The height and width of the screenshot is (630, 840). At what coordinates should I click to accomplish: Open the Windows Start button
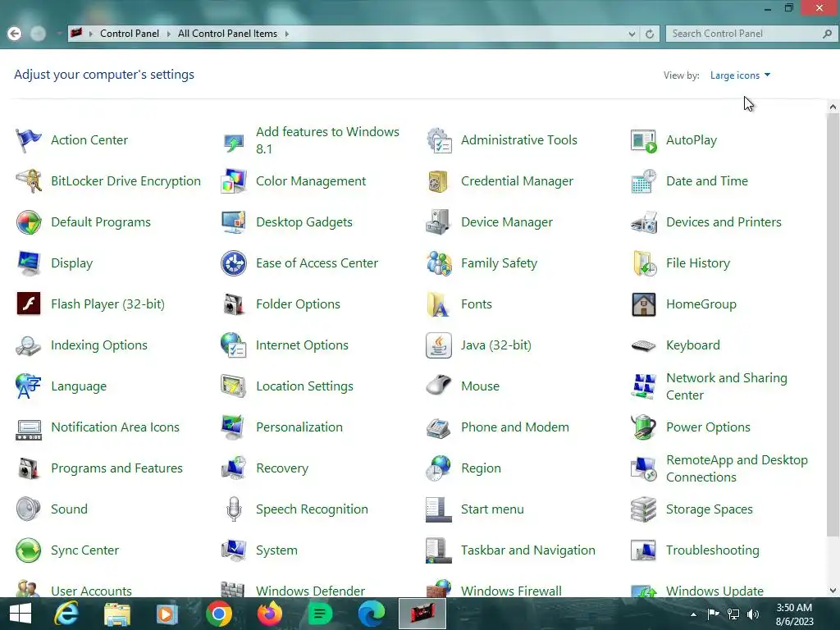pyautogui.click(x=21, y=614)
